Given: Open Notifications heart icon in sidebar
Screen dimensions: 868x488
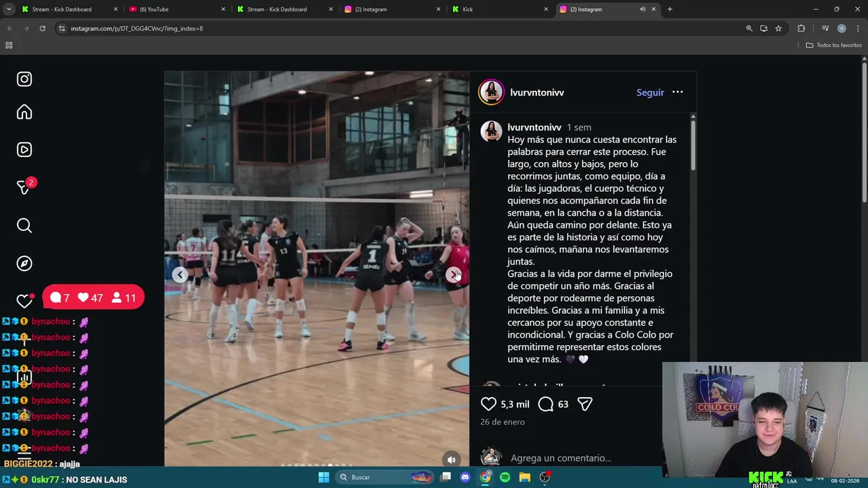Looking at the screenshot, I should [24, 301].
